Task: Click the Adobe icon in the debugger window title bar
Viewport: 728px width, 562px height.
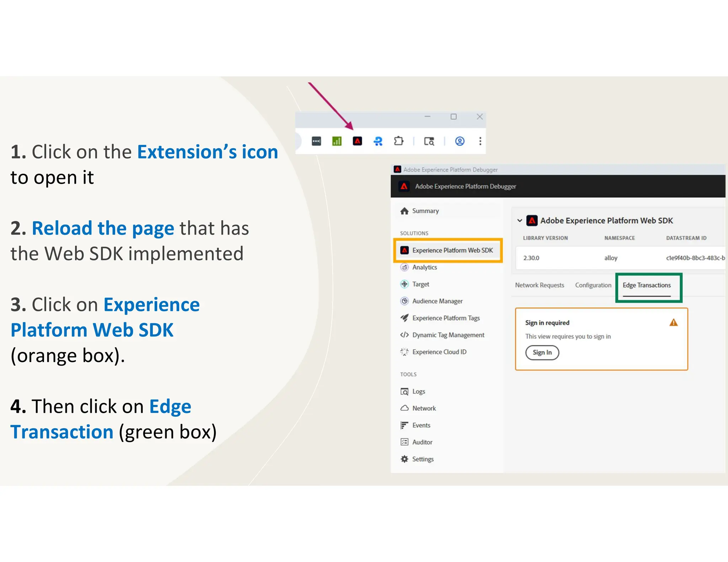Action: point(398,169)
